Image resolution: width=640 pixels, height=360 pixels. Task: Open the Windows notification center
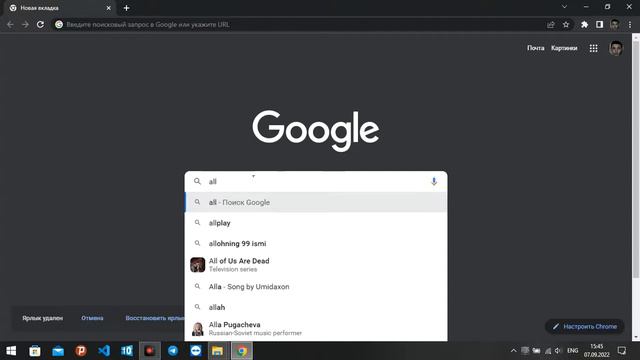coord(622,351)
